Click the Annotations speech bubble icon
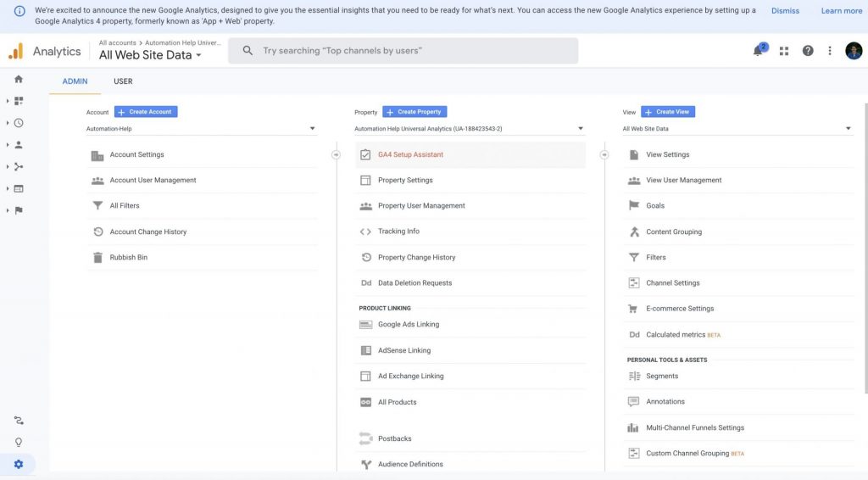Image resolution: width=868 pixels, height=480 pixels. [633, 401]
